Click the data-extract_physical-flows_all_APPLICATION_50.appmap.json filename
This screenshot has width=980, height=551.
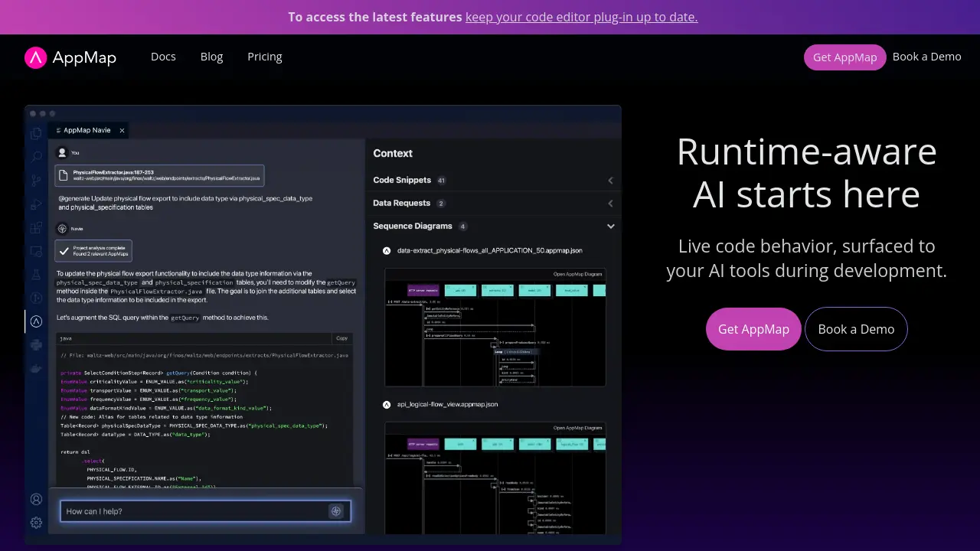(x=490, y=250)
